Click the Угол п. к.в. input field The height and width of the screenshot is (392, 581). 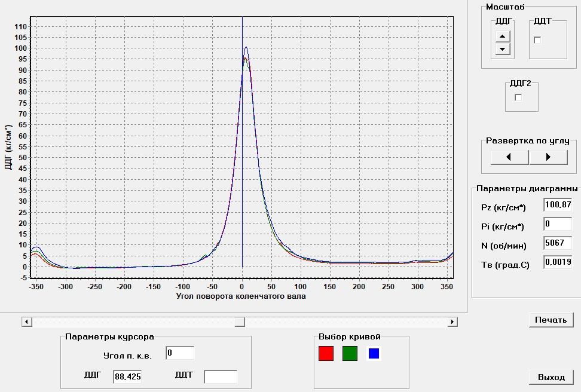pyautogui.click(x=180, y=353)
